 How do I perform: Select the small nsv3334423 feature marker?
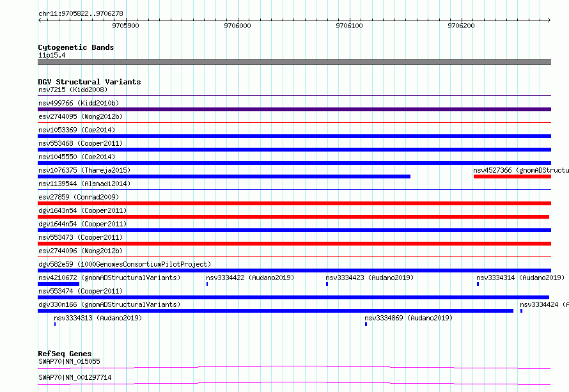pos(327,284)
